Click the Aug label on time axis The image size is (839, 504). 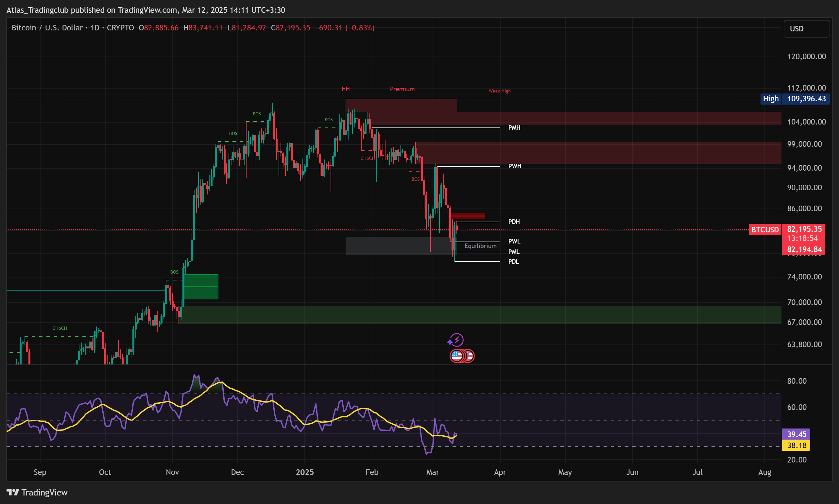(x=764, y=472)
